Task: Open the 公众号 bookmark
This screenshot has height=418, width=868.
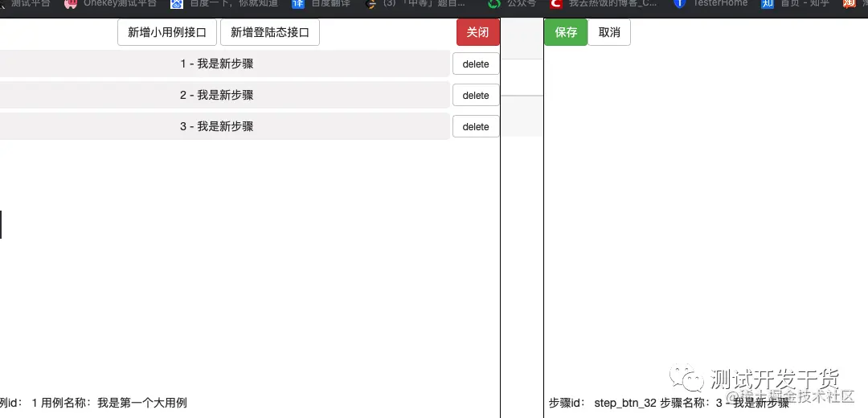Action: coord(512,3)
